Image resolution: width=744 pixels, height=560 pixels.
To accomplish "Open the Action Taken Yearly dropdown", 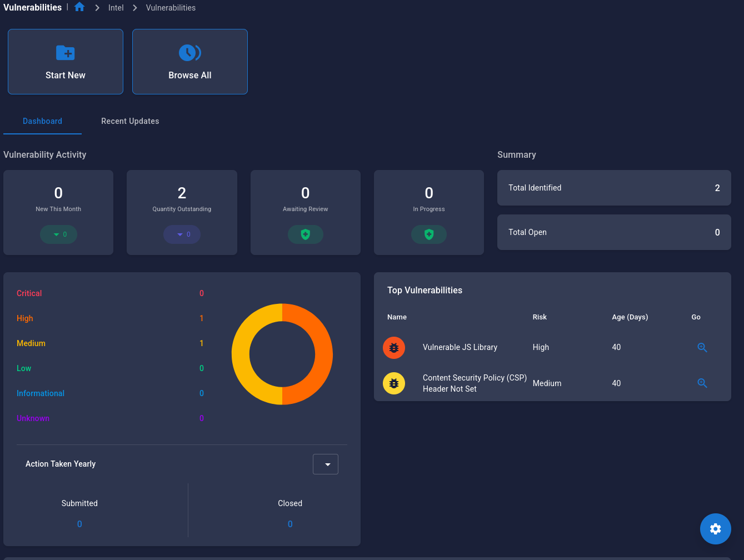I will 326,464.
